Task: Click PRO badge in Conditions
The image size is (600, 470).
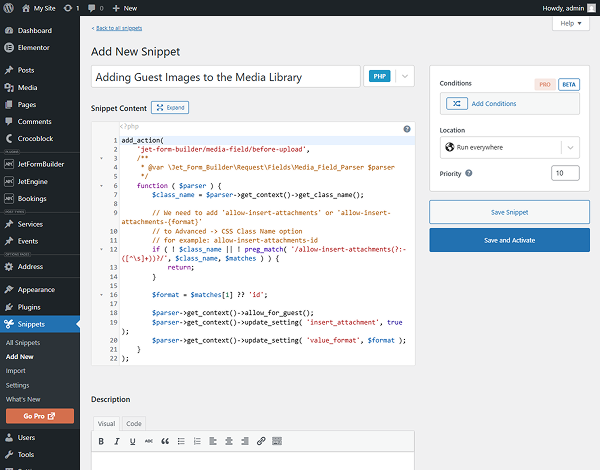Action: 545,84
